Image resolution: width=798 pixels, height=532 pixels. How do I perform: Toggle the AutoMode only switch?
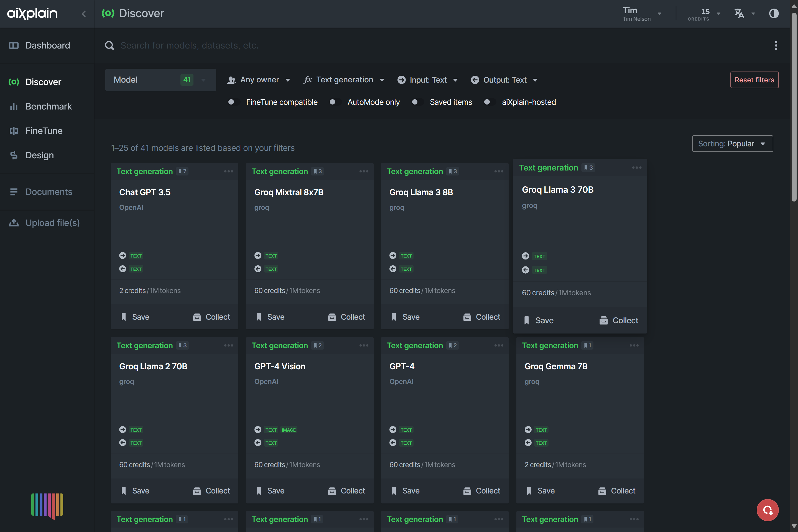pyautogui.click(x=335, y=102)
